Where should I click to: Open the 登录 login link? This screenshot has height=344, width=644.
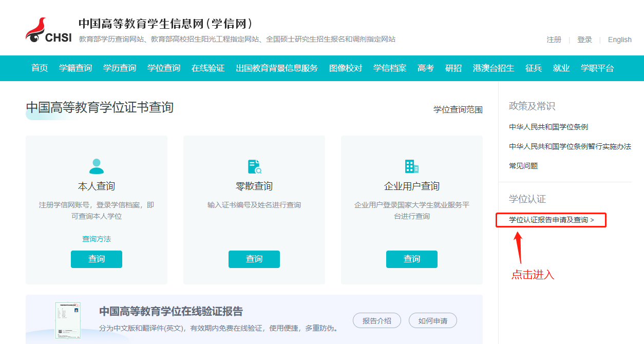pos(584,40)
